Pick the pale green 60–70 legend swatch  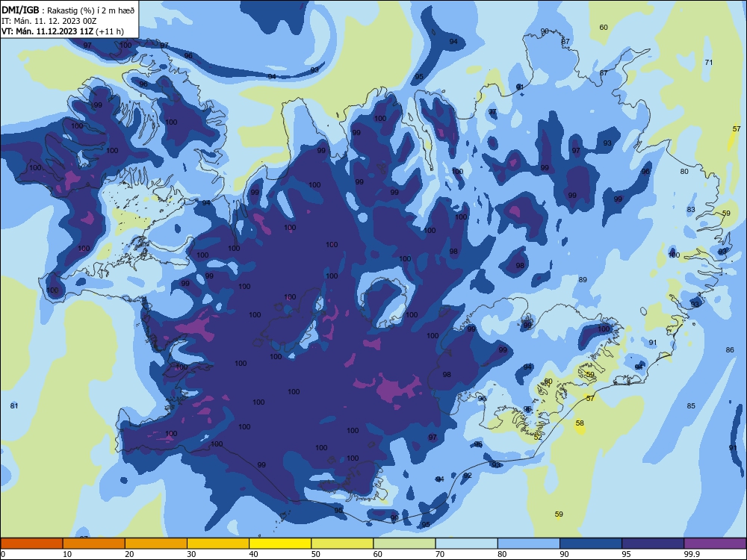tap(404, 544)
